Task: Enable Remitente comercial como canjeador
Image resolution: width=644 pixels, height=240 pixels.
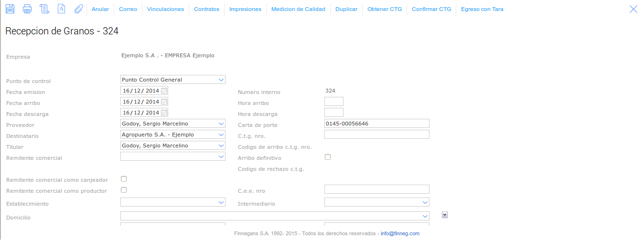Action: tap(124, 179)
